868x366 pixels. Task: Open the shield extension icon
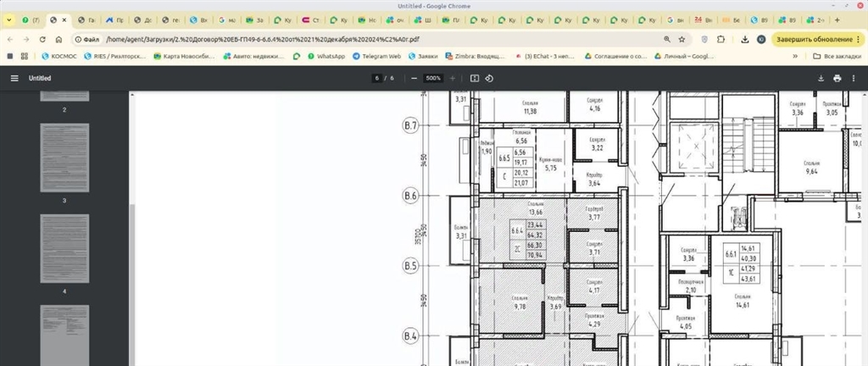click(x=704, y=39)
